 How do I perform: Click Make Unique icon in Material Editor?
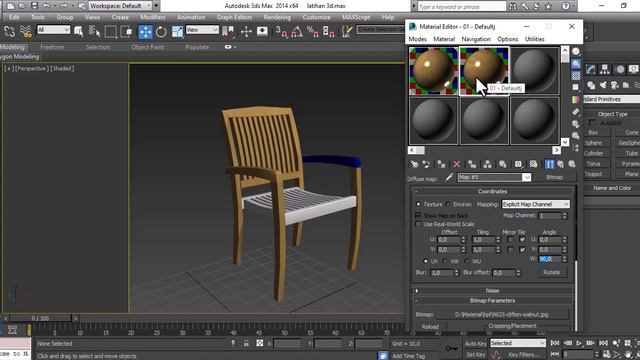[487, 164]
